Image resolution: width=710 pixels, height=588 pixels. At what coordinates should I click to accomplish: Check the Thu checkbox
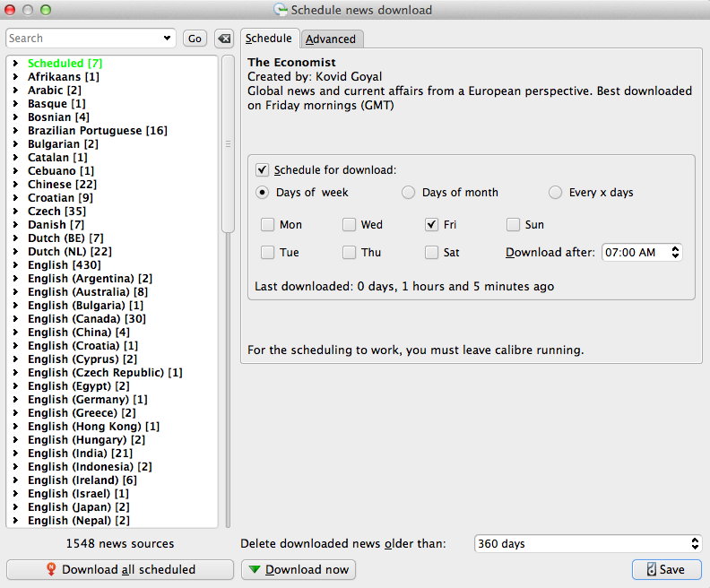[x=349, y=252]
